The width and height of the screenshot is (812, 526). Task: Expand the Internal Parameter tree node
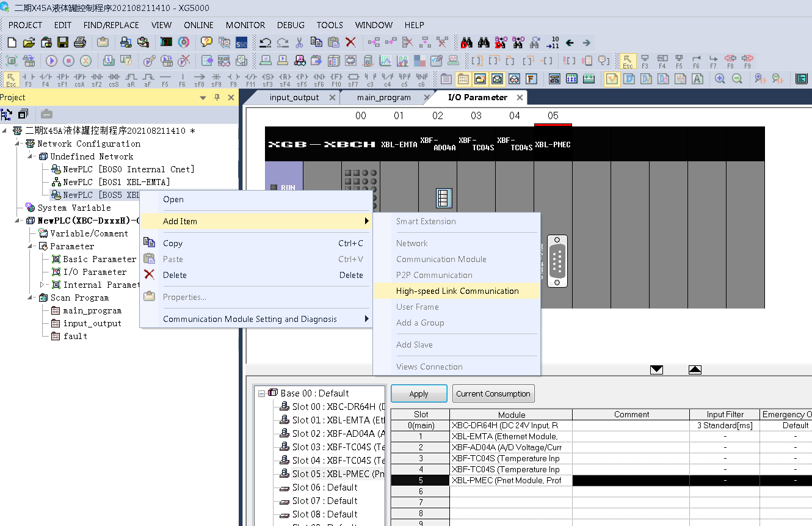click(42, 285)
